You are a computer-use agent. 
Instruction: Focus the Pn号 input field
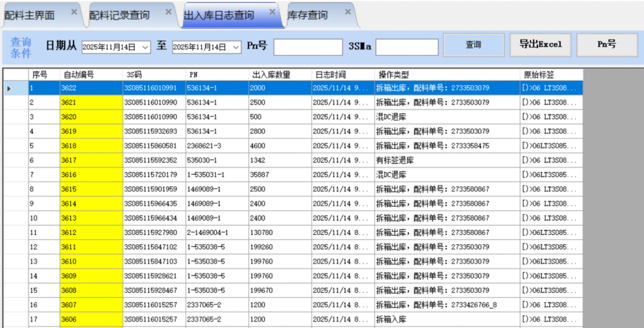click(x=308, y=46)
